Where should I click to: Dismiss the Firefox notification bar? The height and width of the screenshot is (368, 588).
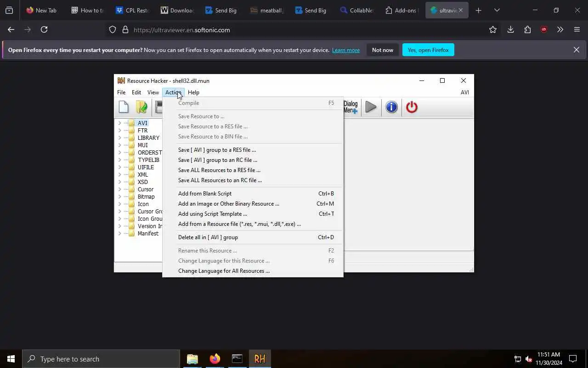[576, 50]
